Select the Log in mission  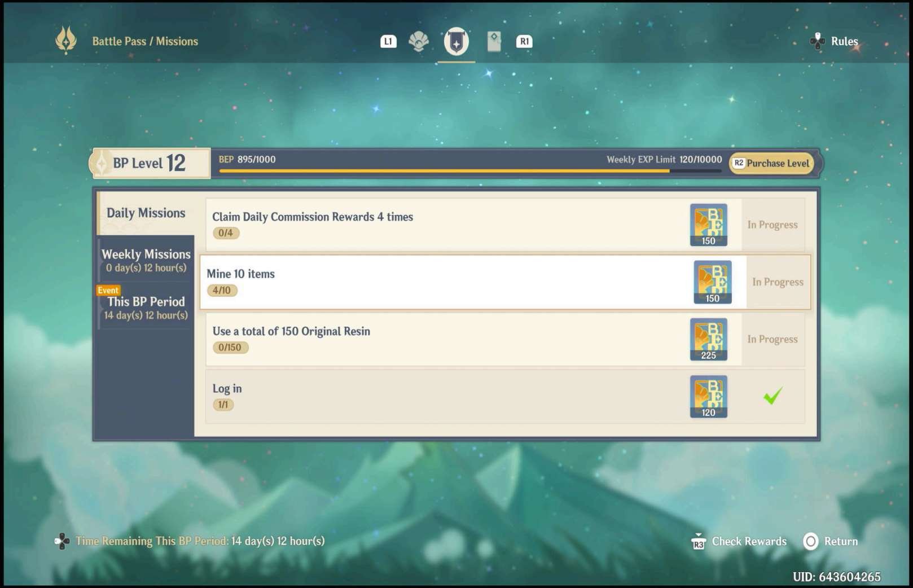pos(505,397)
